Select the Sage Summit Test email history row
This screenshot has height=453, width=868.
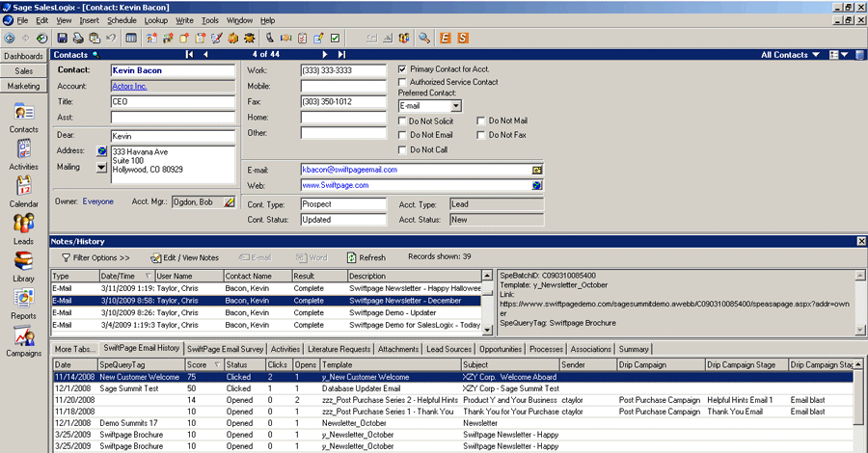[452, 388]
